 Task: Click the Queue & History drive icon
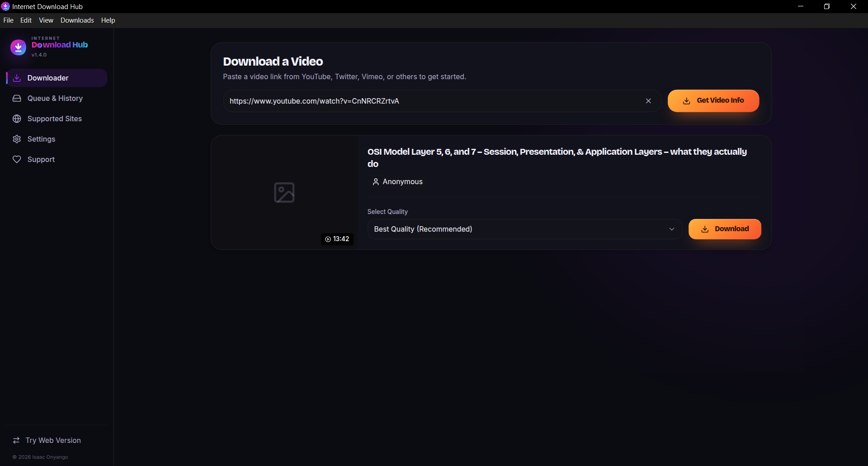[x=17, y=98]
